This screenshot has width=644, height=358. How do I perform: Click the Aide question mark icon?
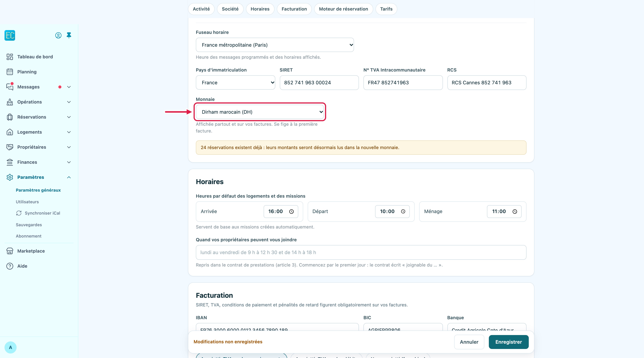tap(10, 266)
